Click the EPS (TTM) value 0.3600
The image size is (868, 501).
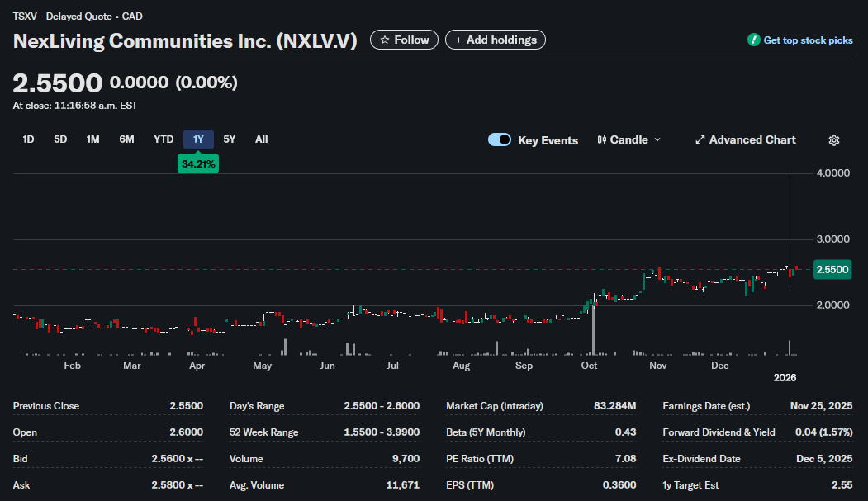tap(619, 485)
